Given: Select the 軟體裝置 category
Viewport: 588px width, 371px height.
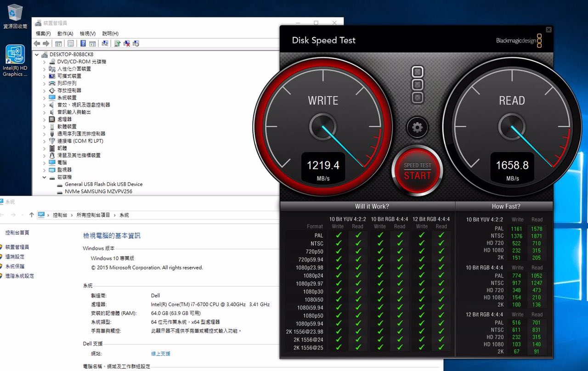Looking at the screenshot, I should click(67, 126).
